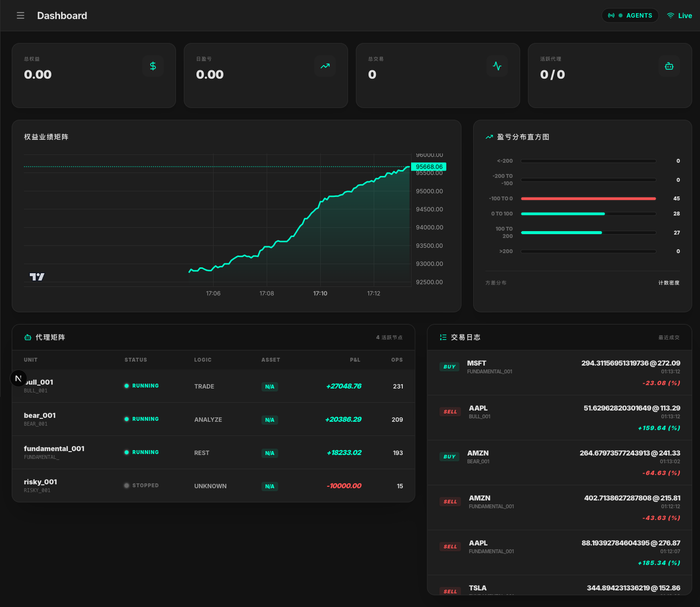Toggle the STOPPED status of risky_001
This screenshot has width=700, height=607.
pyautogui.click(x=142, y=486)
